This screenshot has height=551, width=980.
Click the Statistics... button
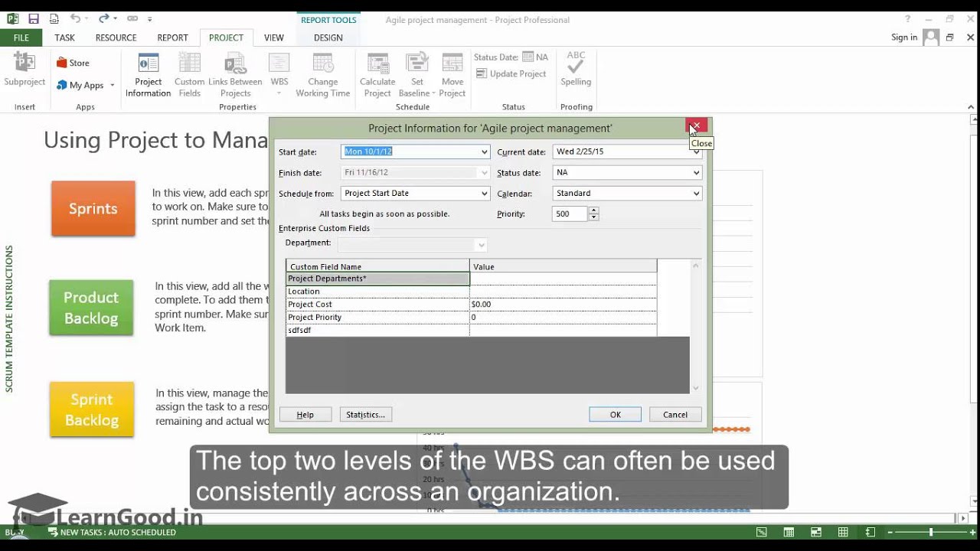click(365, 415)
